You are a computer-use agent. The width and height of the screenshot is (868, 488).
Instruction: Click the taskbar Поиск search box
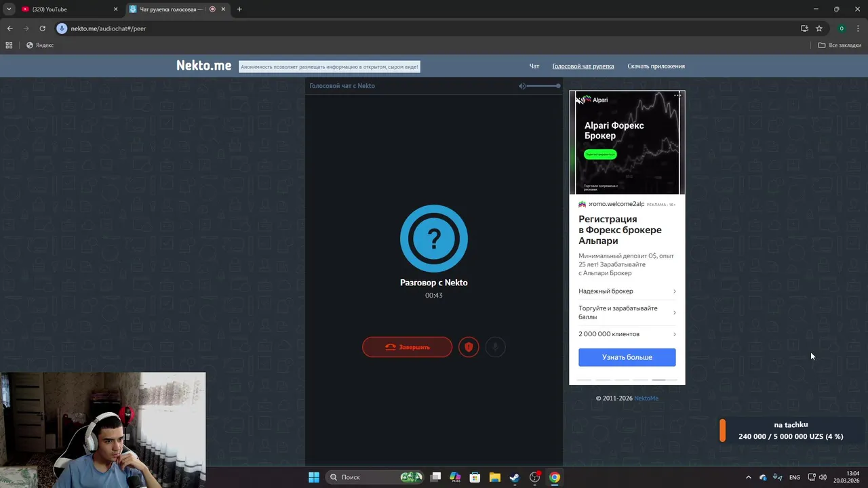point(375,477)
